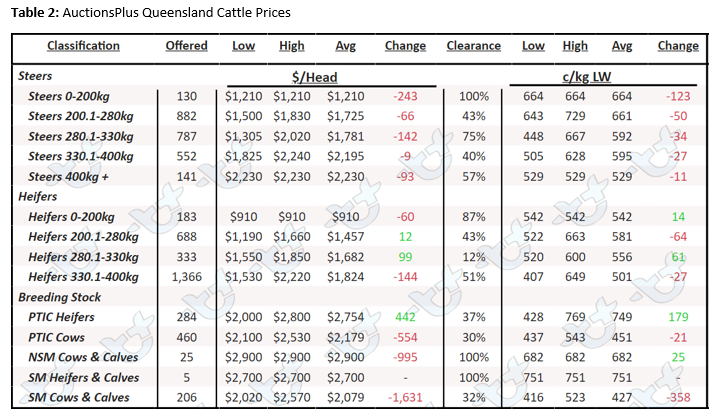Select the 749 average c/kg value
This screenshot has height=417, width=717.
pyautogui.click(x=622, y=317)
